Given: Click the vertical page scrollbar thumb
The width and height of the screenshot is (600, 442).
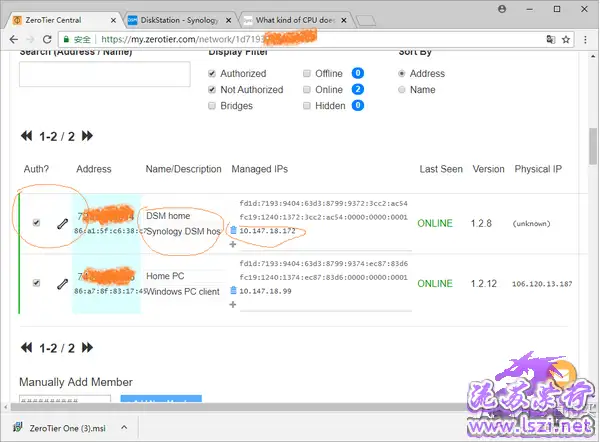Looking at the screenshot, I should click(x=593, y=146).
